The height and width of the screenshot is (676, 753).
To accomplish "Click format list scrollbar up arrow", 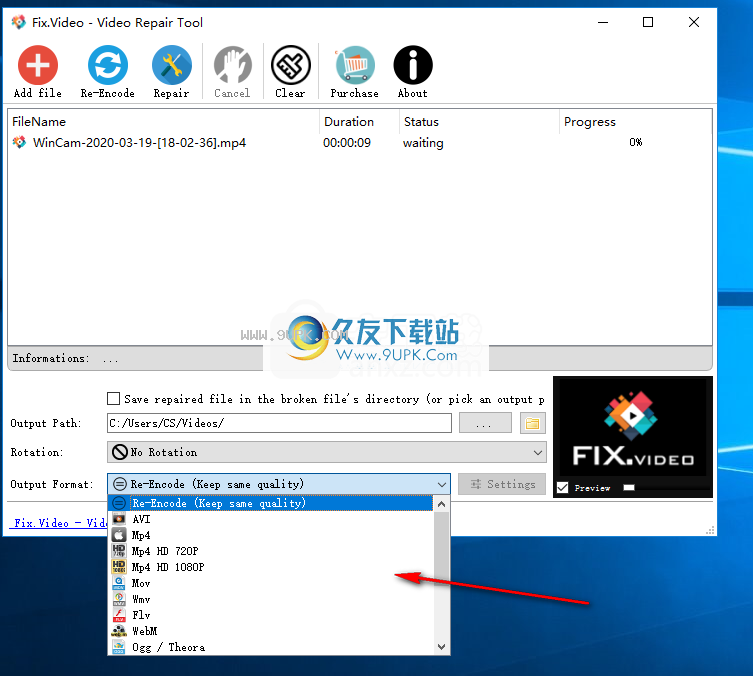I will (x=442, y=504).
